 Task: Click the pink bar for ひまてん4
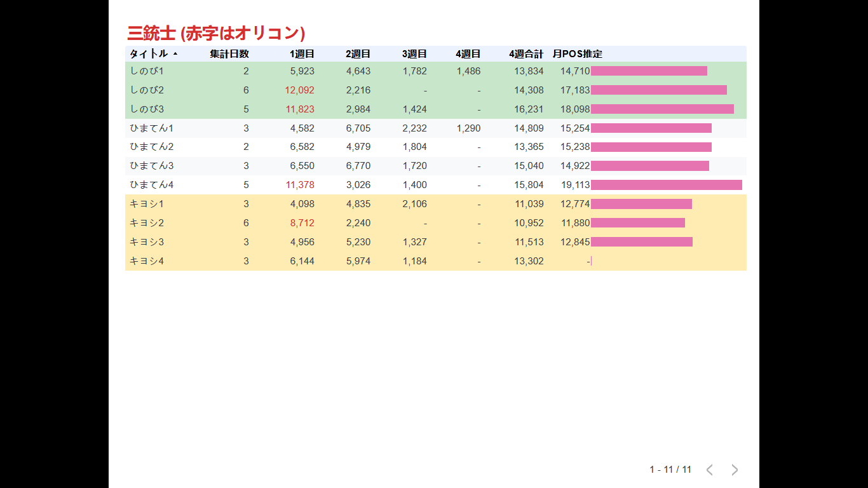[667, 185]
